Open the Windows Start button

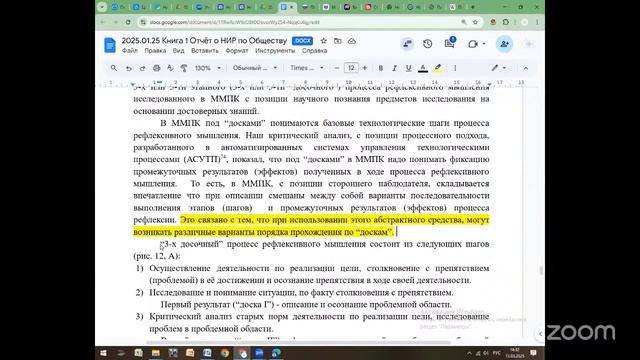point(104,353)
